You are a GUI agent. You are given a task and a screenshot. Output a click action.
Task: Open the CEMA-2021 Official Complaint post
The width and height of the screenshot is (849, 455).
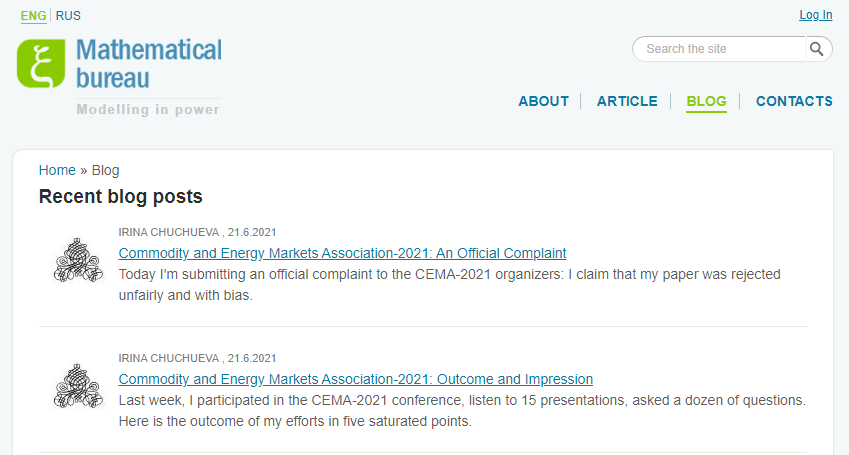pyautogui.click(x=342, y=253)
